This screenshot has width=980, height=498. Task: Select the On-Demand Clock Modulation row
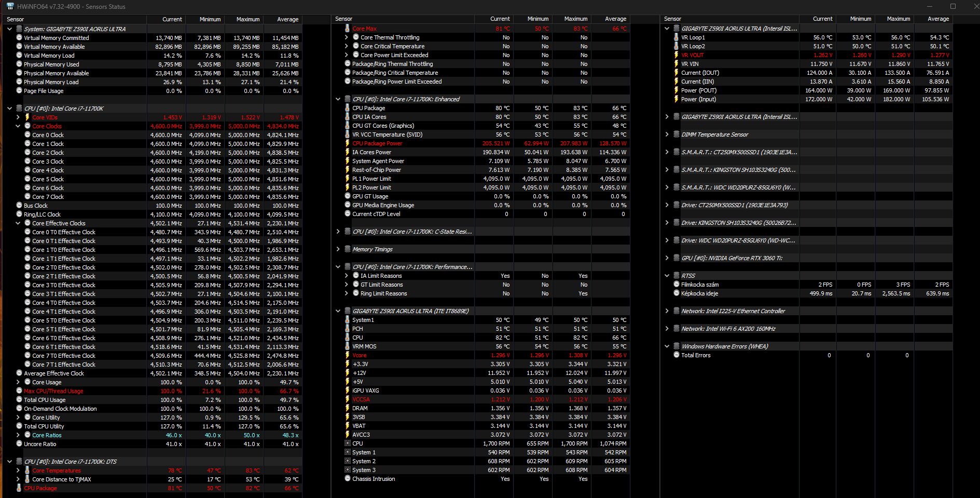[153, 409]
